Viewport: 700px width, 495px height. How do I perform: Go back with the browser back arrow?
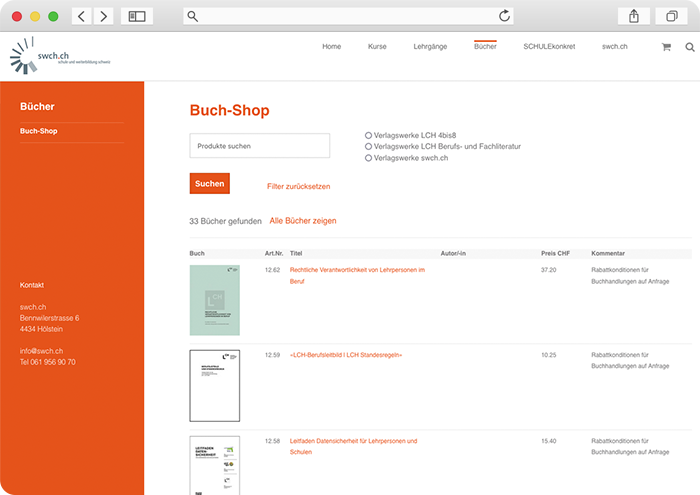(x=82, y=17)
